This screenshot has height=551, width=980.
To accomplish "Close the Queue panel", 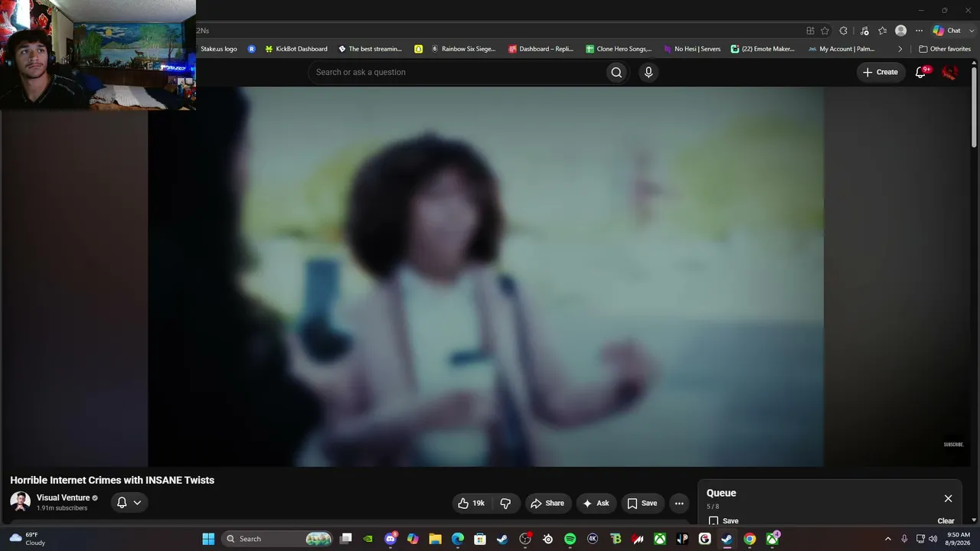I will 948,498.
